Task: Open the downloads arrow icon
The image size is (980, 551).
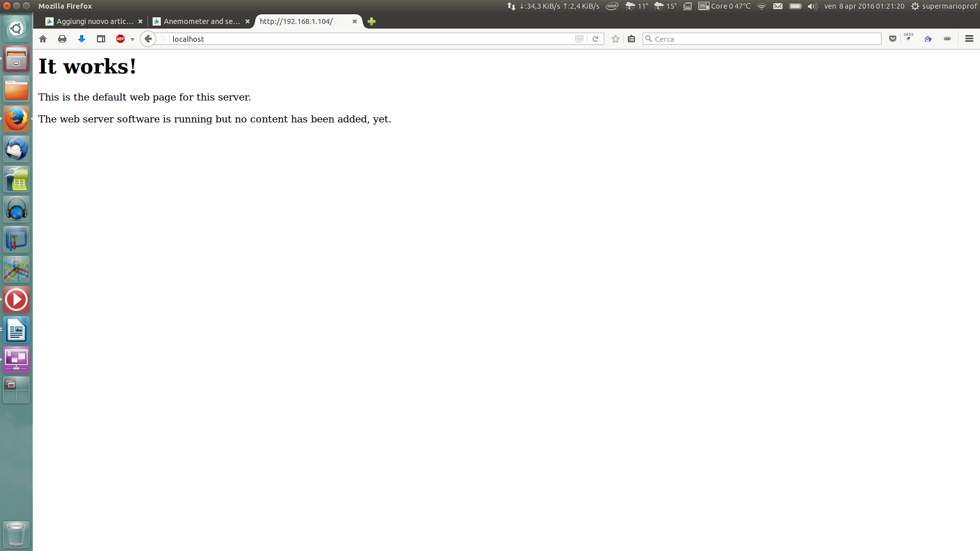Action: point(82,39)
